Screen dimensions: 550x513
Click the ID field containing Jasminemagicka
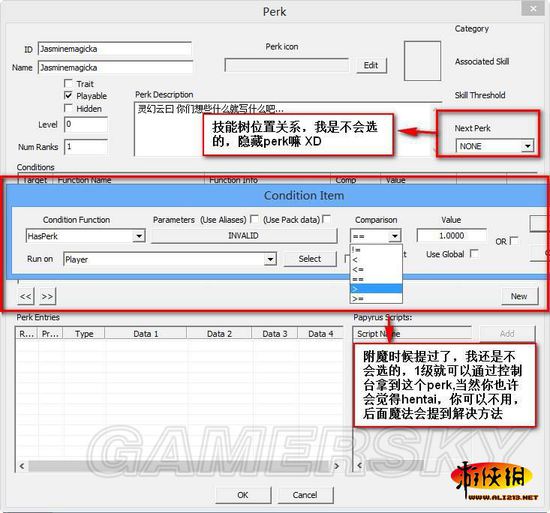click(115, 49)
